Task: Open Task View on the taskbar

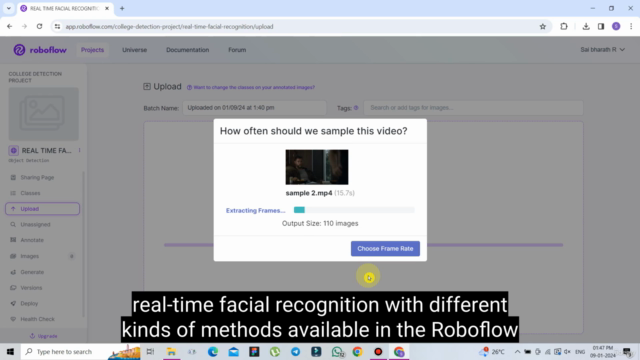Action: (x=150, y=351)
